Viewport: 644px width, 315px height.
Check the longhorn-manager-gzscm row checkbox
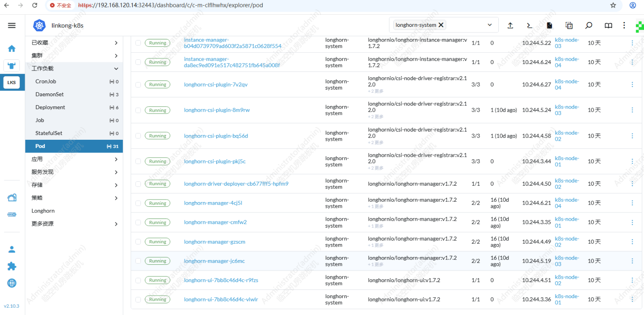[138, 242]
